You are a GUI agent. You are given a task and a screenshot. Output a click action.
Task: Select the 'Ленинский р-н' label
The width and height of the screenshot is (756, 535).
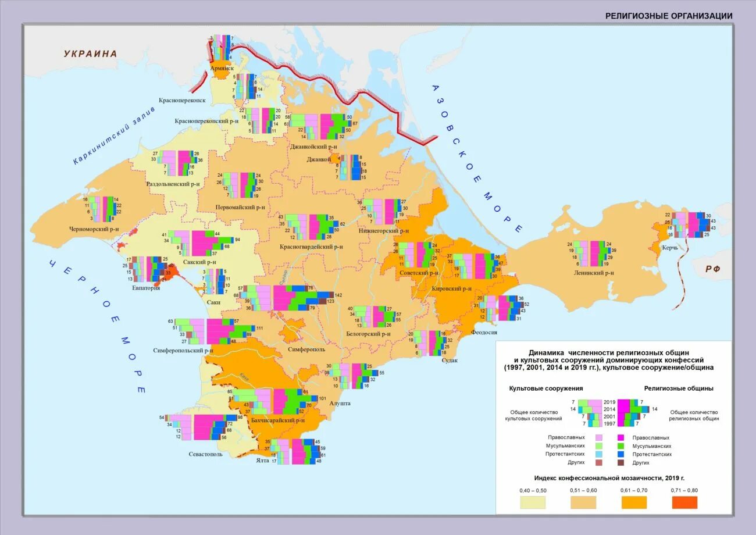[x=594, y=272]
